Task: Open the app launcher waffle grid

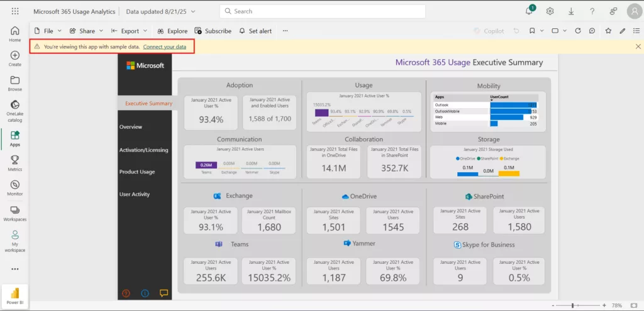Action: pyautogui.click(x=15, y=11)
